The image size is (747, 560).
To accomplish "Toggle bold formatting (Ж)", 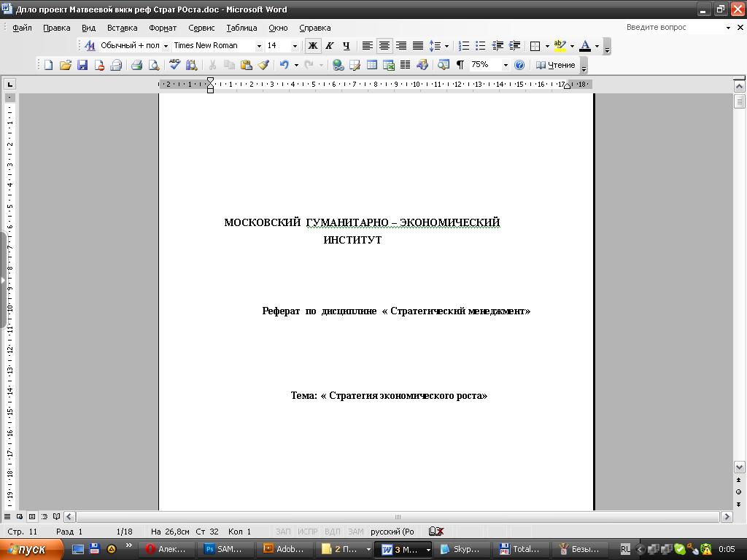I will pyautogui.click(x=312, y=46).
